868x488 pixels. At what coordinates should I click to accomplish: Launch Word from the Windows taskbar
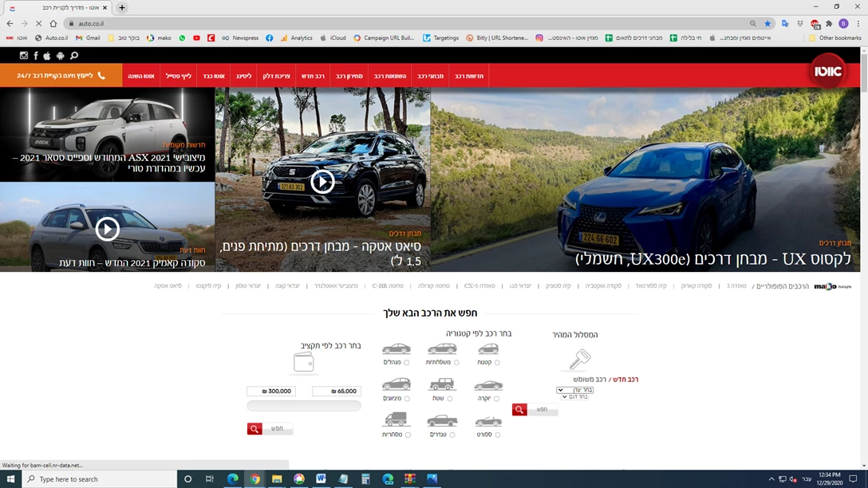pyautogui.click(x=321, y=478)
